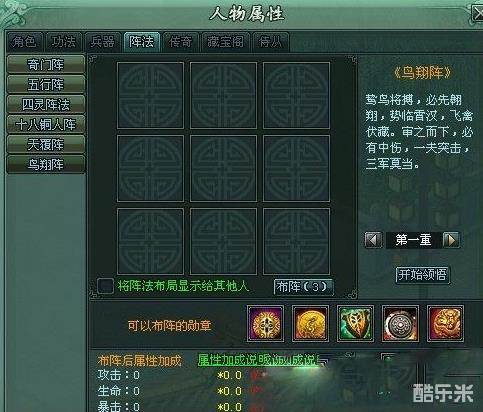This screenshot has height=412, width=483.
Task: Enable 将阵法布局显示给其他人 checkbox
Action: coord(105,286)
